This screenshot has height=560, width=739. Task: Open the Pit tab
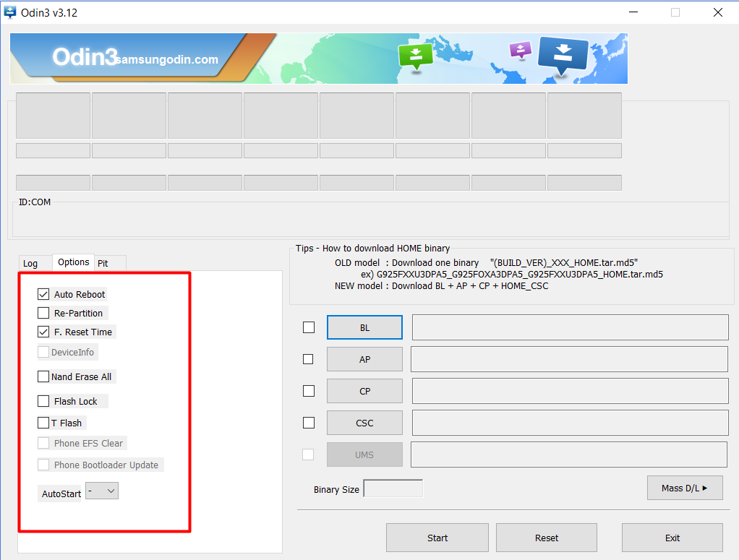click(x=103, y=263)
